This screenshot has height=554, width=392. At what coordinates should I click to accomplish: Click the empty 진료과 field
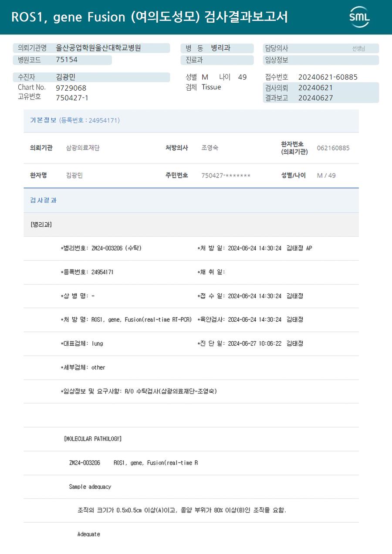(217, 60)
